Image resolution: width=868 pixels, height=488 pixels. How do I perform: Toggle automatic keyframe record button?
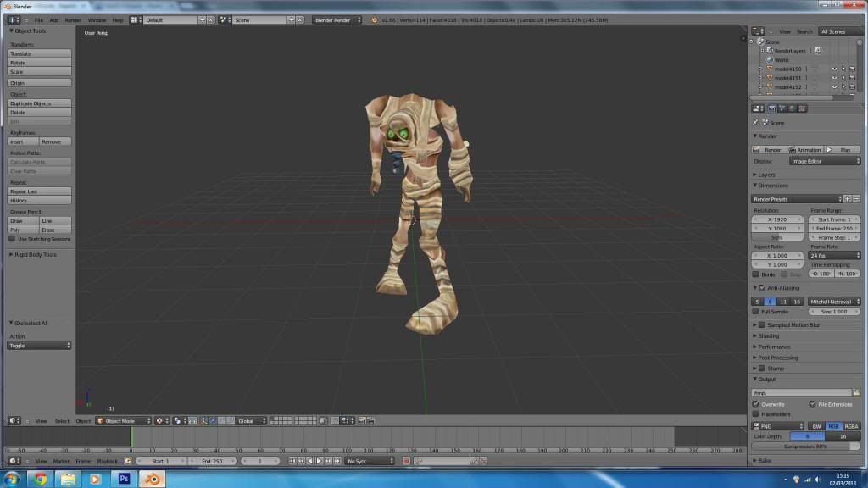coord(406,461)
